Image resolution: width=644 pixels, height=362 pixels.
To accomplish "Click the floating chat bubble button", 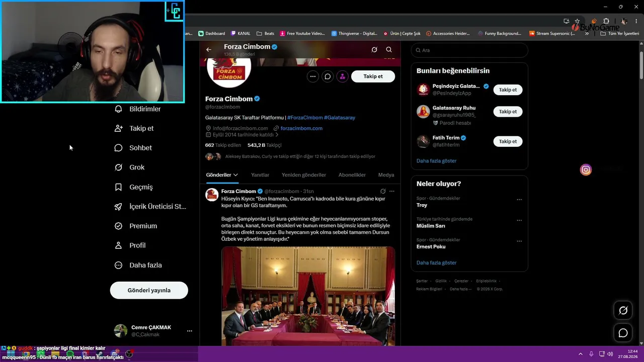I will click(x=623, y=333).
